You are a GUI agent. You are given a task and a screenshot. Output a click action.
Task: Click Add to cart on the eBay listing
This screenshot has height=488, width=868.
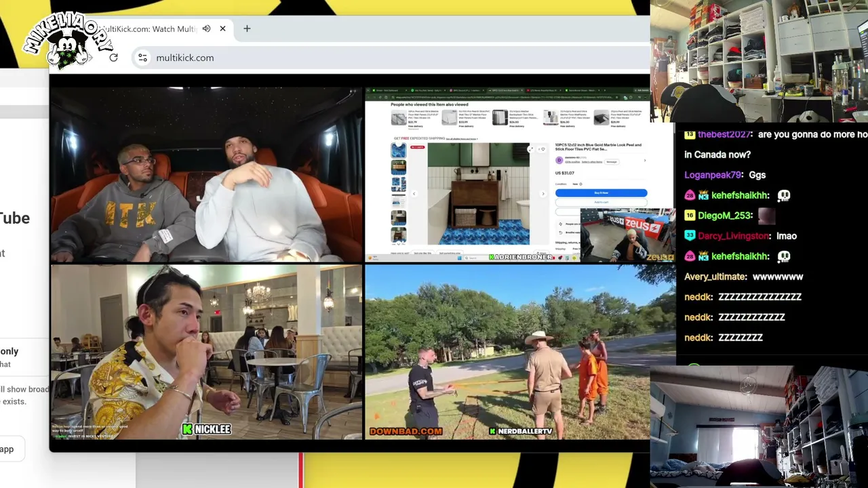601,202
